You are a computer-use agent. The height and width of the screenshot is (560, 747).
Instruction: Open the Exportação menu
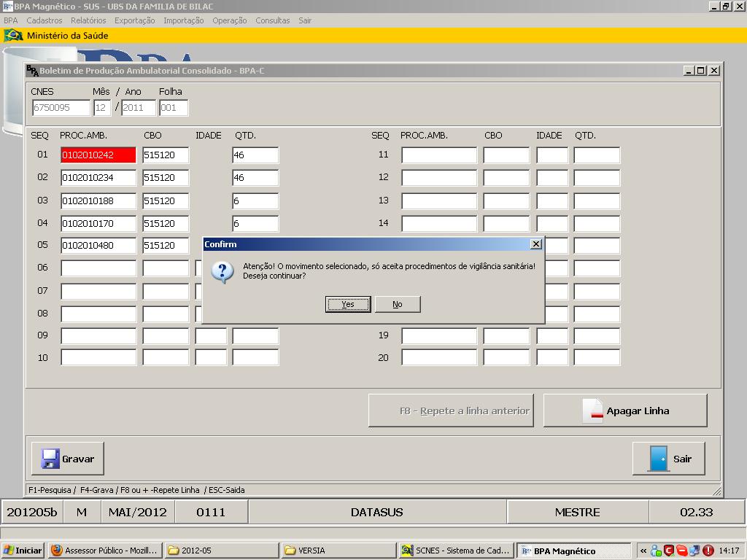(134, 20)
